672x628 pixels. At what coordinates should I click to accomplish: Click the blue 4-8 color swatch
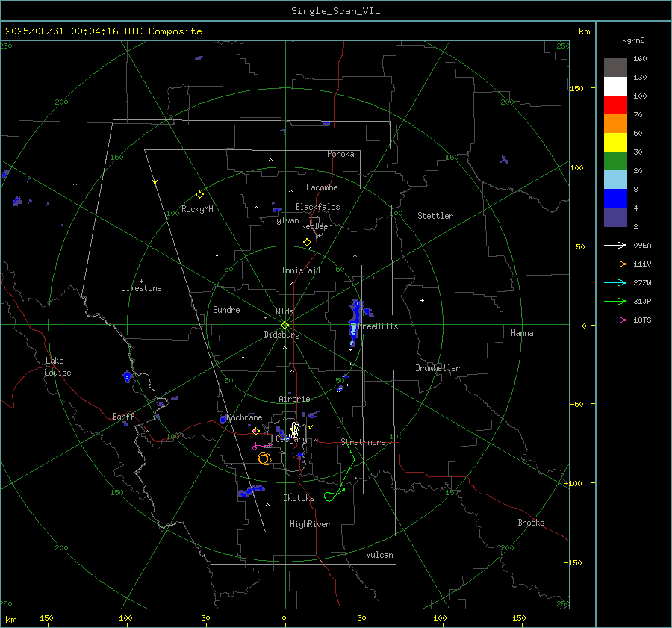pyautogui.click(x=615, y=198)
